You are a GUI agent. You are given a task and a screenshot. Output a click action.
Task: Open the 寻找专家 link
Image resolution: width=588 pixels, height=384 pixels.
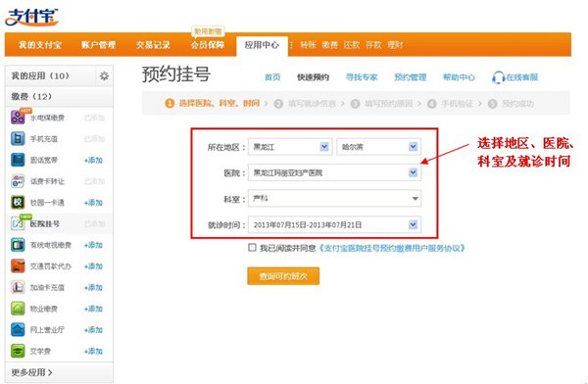[x=362, y=77]
